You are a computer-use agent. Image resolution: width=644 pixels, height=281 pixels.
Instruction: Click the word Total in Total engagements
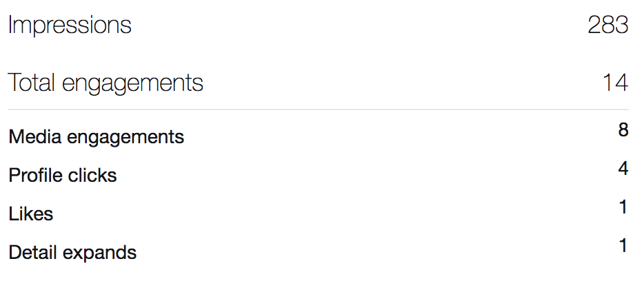pyautogui.click(x=32, y=83)
